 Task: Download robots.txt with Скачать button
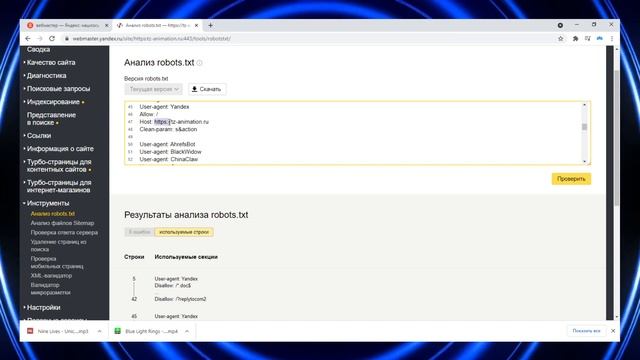pyautogui.click(x=207, y=89)
